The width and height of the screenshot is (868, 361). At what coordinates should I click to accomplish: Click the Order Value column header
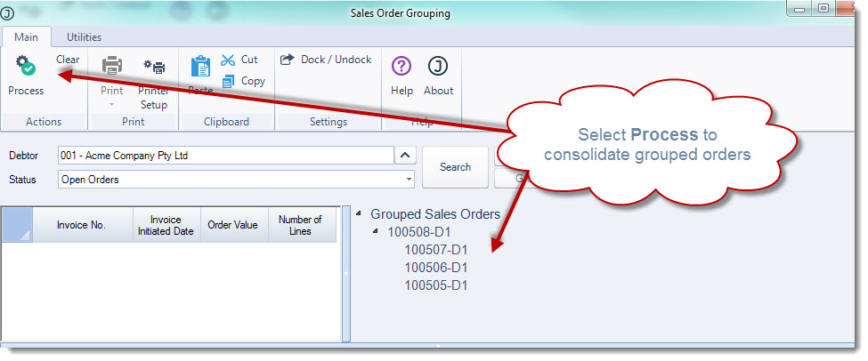pos(232,225)
